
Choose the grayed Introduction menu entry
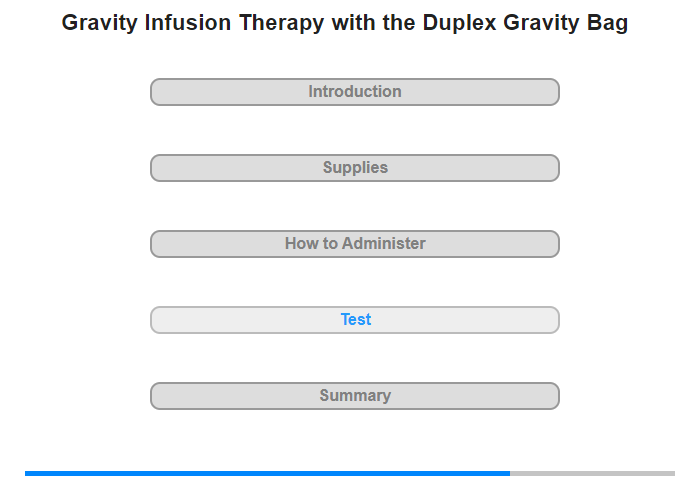354,92
